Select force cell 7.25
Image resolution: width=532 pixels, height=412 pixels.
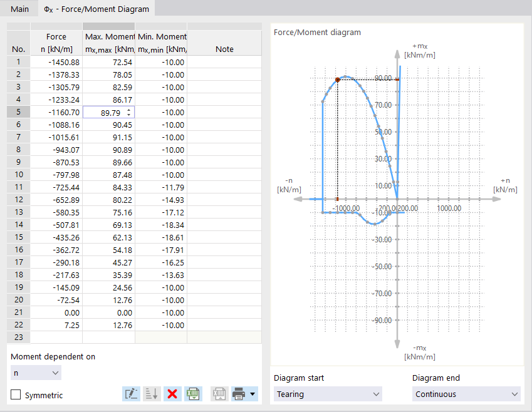tap(56, 326)
